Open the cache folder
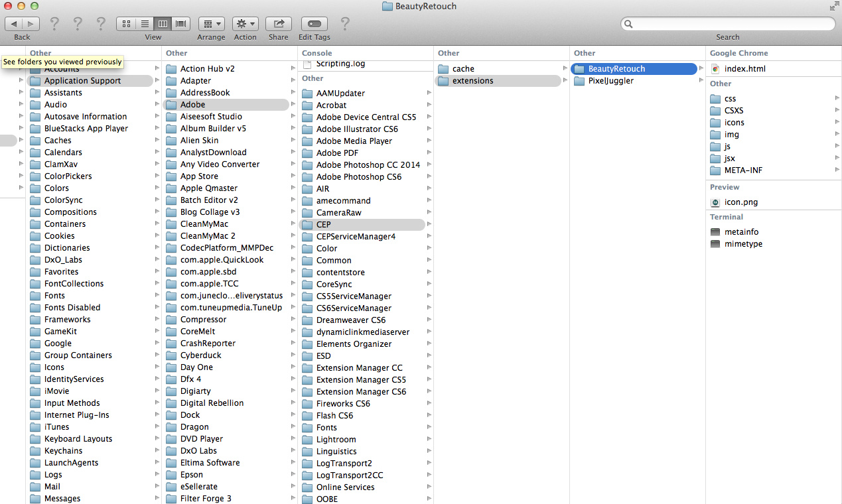The width and height of the screenshot is (842, 504). (463, 69)
